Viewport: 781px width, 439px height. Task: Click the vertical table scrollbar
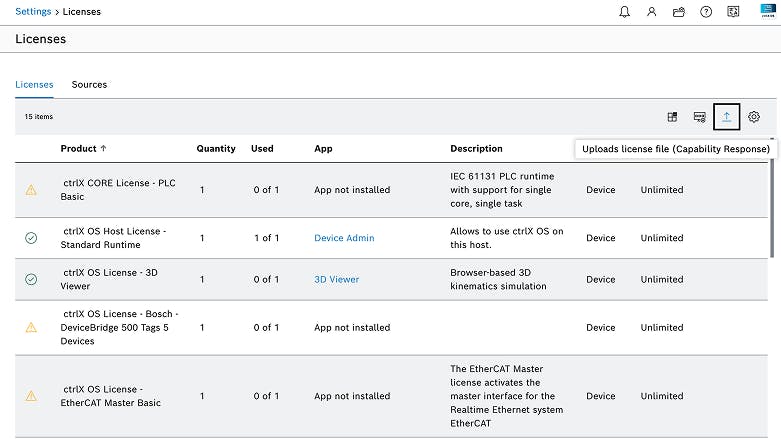coord(772,198)
